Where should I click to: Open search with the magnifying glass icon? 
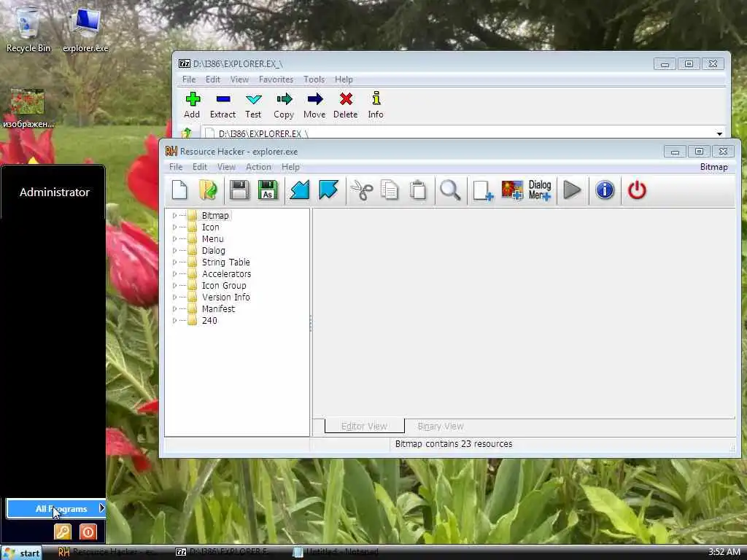tap(449, 190)
